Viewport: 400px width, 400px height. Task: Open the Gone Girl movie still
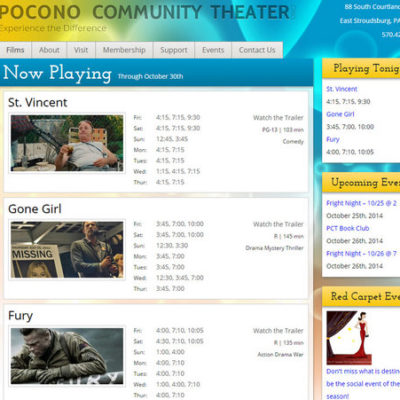coord(67,250)
